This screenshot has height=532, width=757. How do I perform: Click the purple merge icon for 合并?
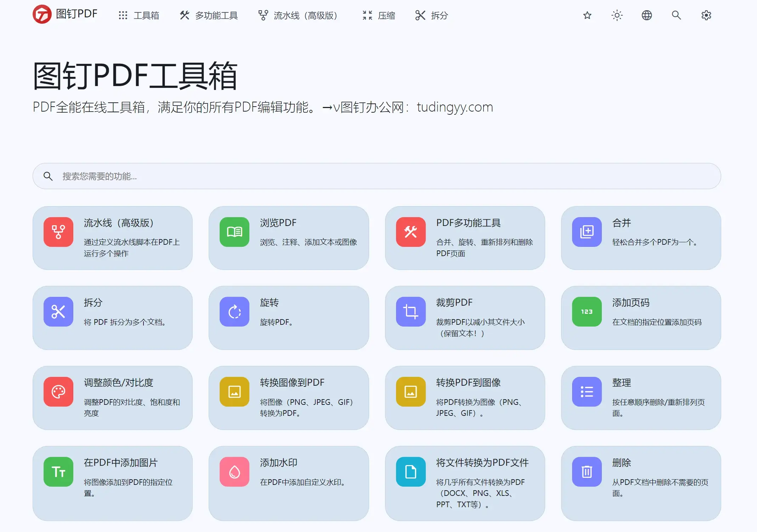pyautogui.click(x=587, y=232)
